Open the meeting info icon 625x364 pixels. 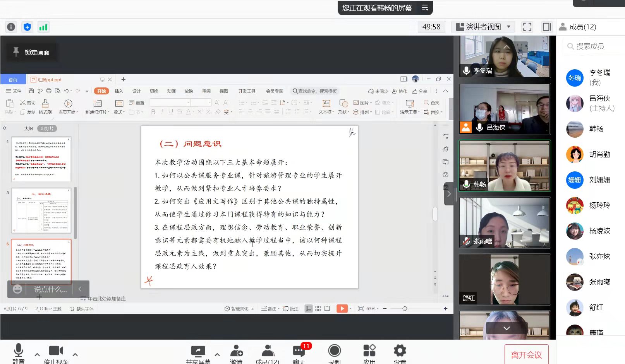(x=11, y=27)
